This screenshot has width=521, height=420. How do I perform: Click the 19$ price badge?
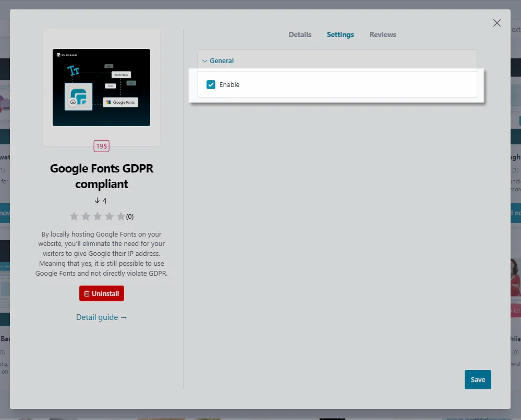pyautogui.click(x=101, y=146)
